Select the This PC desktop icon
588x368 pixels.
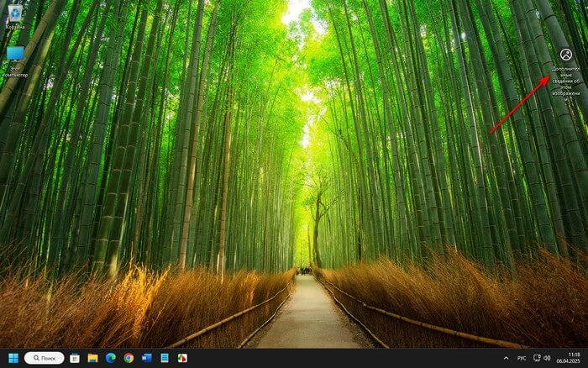pyautogui.click(x=15, y=57)
